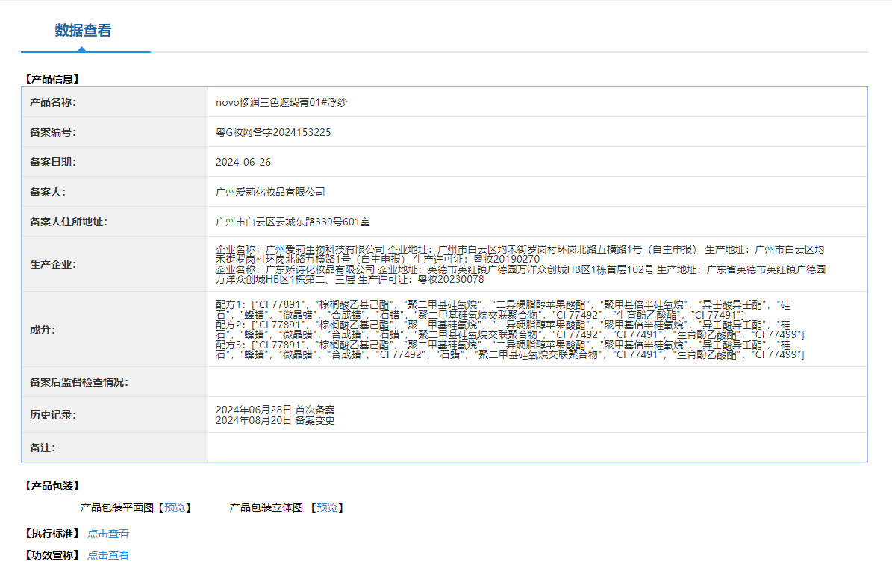
Task: Select the 备案编号 value 粤G妆网备字2024153225
Action: [273, 132]
